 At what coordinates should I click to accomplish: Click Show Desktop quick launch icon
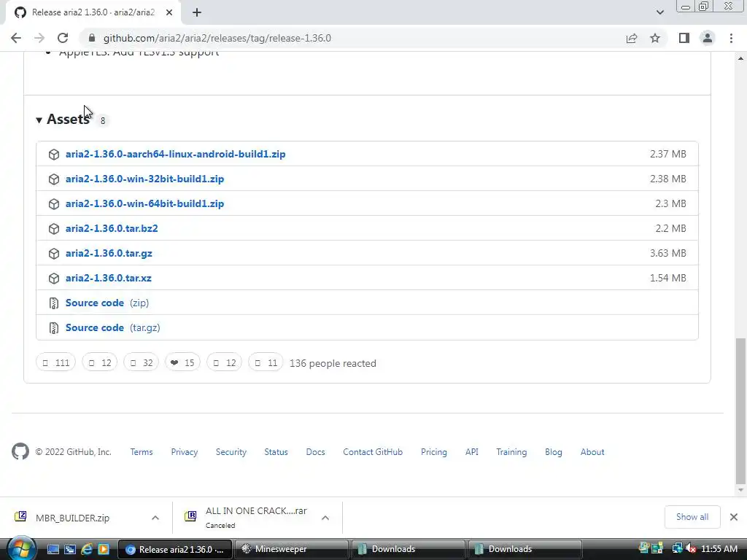click(53, 549)
